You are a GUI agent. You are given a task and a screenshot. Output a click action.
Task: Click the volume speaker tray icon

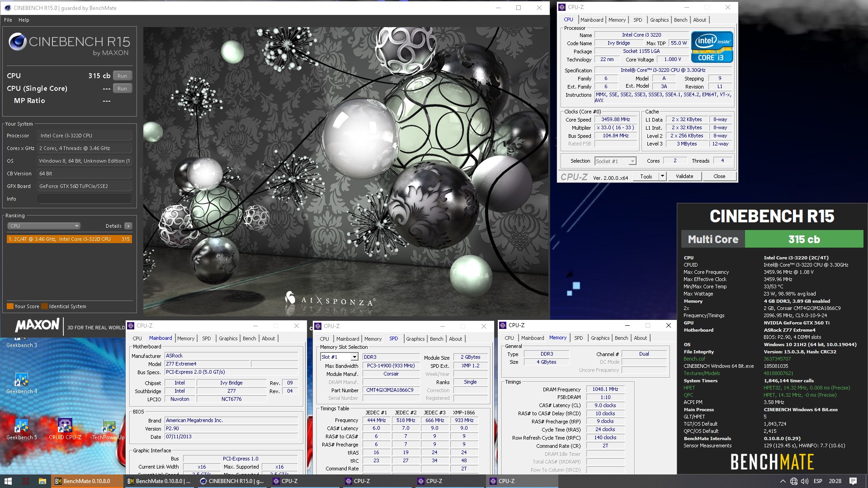[805, 481]
